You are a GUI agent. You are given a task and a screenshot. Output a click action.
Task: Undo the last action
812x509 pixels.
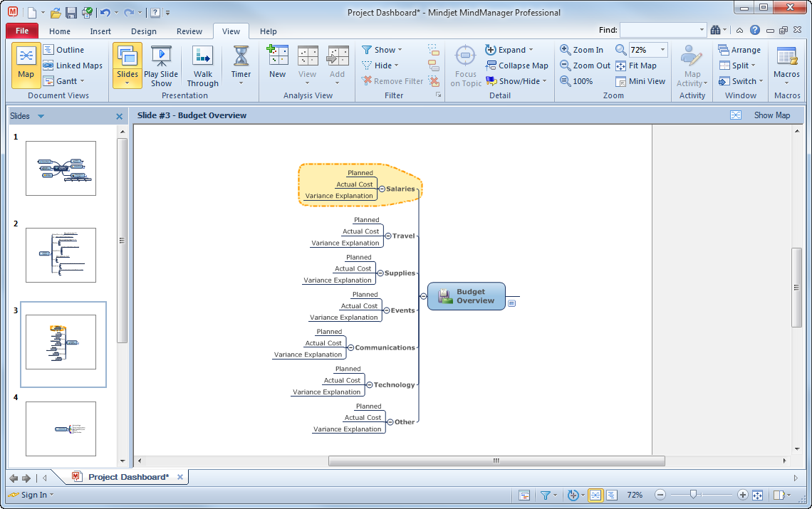click(105, 12)
